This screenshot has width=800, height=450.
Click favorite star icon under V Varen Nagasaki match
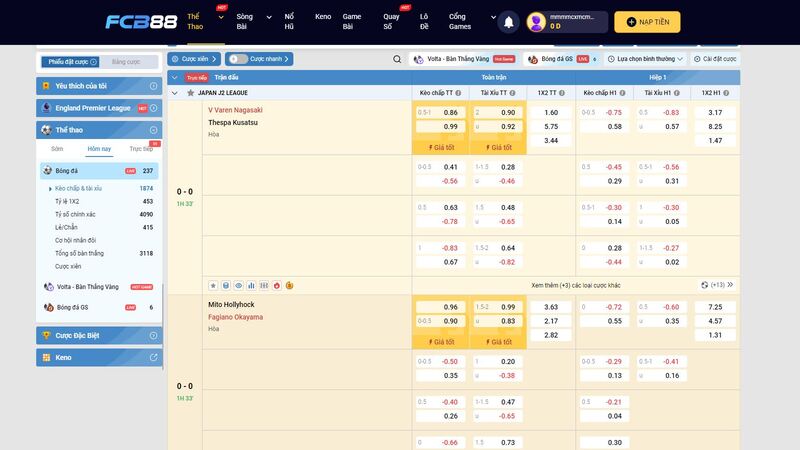pyautogui.click(x=213, y=286)
